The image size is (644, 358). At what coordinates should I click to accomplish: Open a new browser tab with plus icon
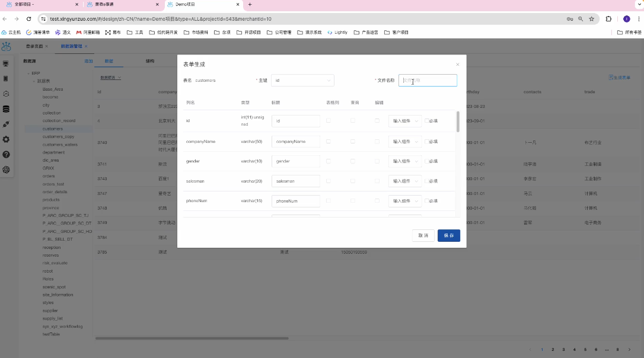[250, 5]
